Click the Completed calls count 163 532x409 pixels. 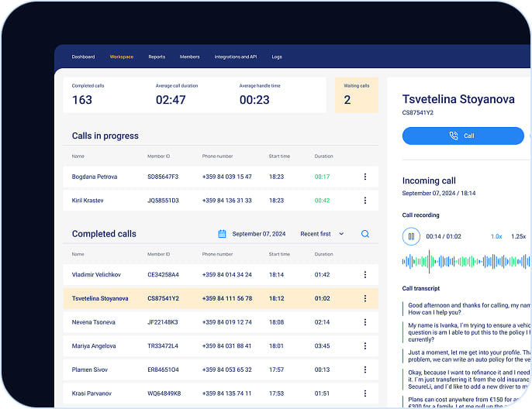(82, 100)
